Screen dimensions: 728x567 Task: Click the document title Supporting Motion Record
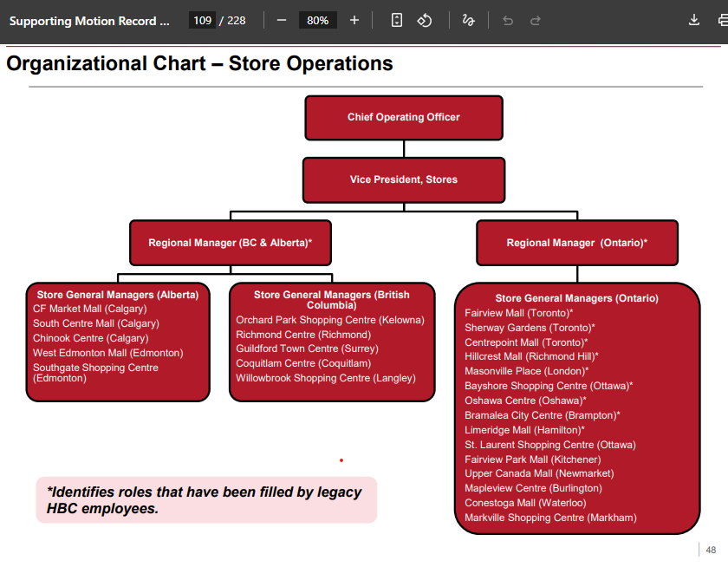89,21
